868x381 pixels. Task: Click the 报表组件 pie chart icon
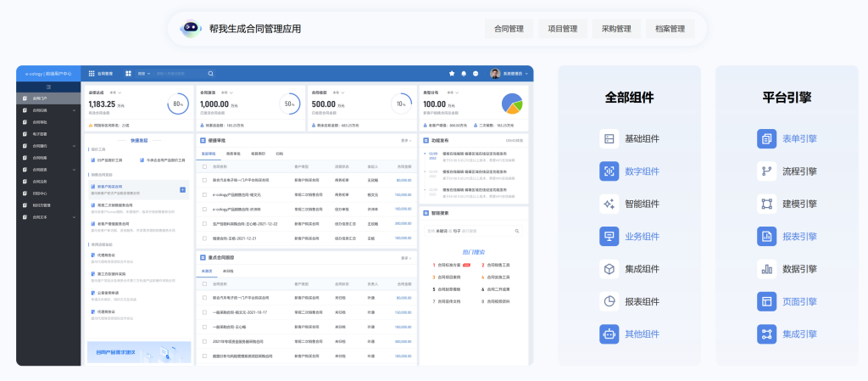pyautogui.click(x=609, y=301)
